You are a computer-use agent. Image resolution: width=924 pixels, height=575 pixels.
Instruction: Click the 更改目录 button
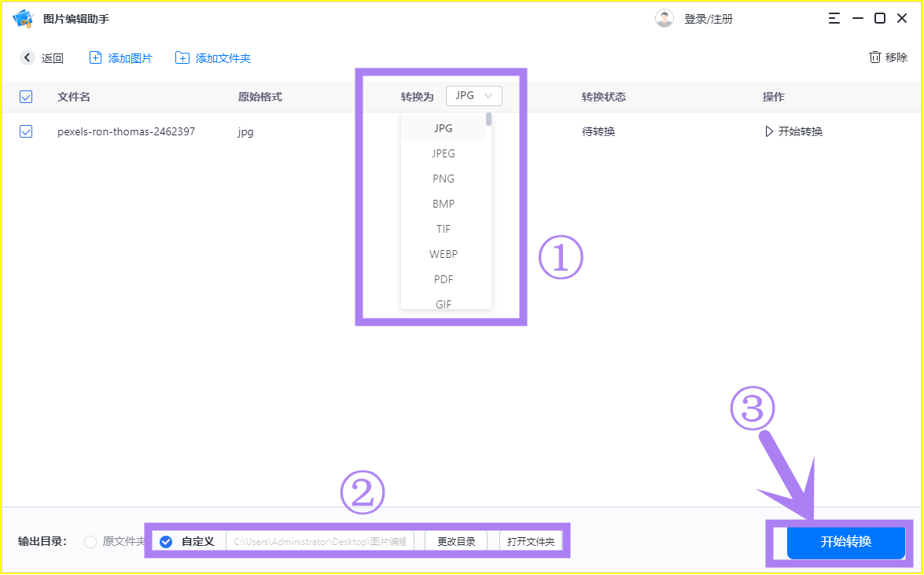click(456, 541)
